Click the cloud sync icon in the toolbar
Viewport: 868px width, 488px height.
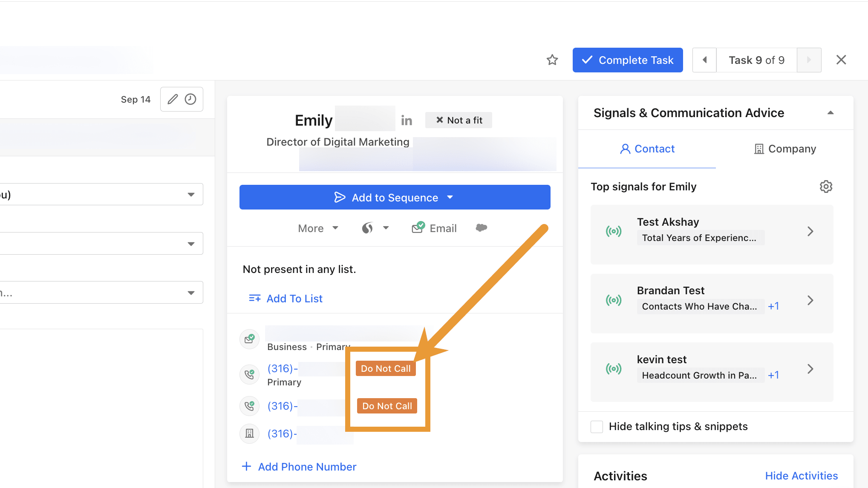click(482, 228)
